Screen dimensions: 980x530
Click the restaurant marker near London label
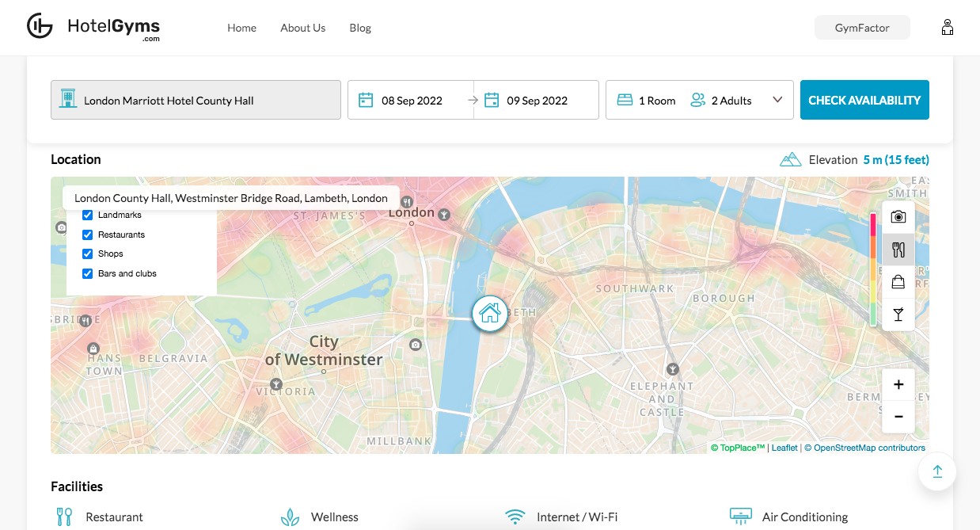pyautogui.click(x=407, y=202)
